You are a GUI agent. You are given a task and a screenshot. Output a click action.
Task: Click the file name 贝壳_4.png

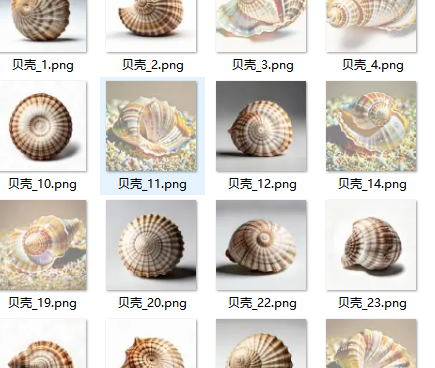click(x=373, y=65)
